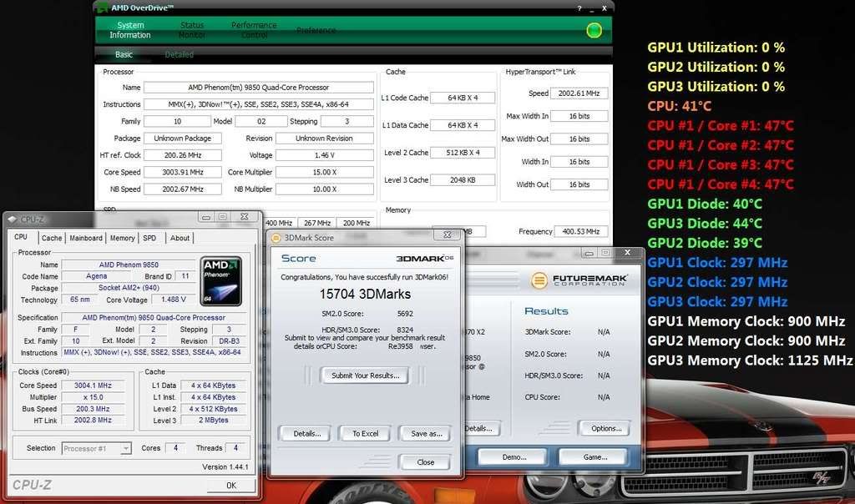Click the Core Speed value 3003.91 MHz
The image size is (855, 504).
182,172
